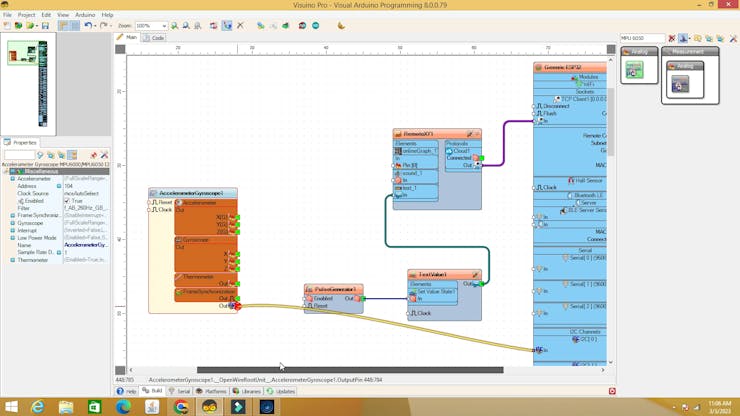Select the MPU6050 component icon in the Analog palette

click(634, 71)
